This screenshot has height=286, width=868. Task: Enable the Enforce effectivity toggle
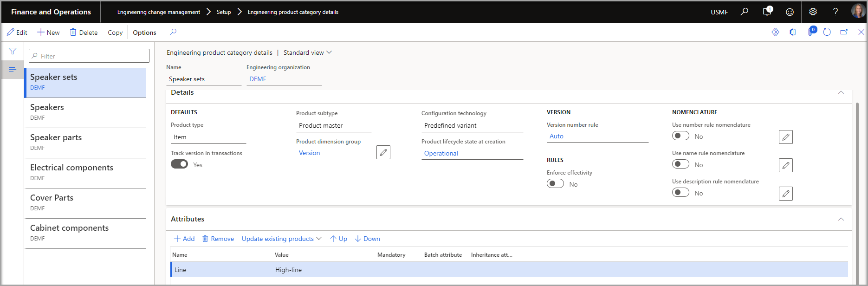pos(555,184)
